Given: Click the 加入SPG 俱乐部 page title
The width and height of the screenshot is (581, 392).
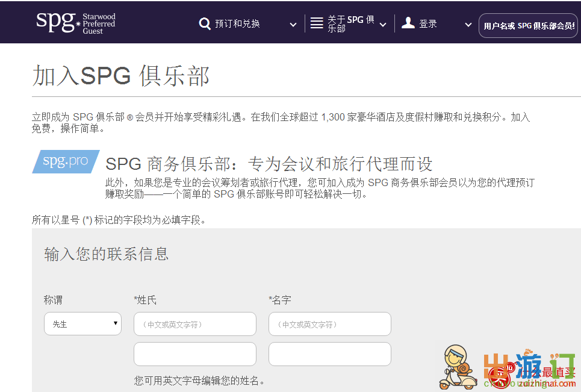Looking at the screenshot, I should pos(121,76).
